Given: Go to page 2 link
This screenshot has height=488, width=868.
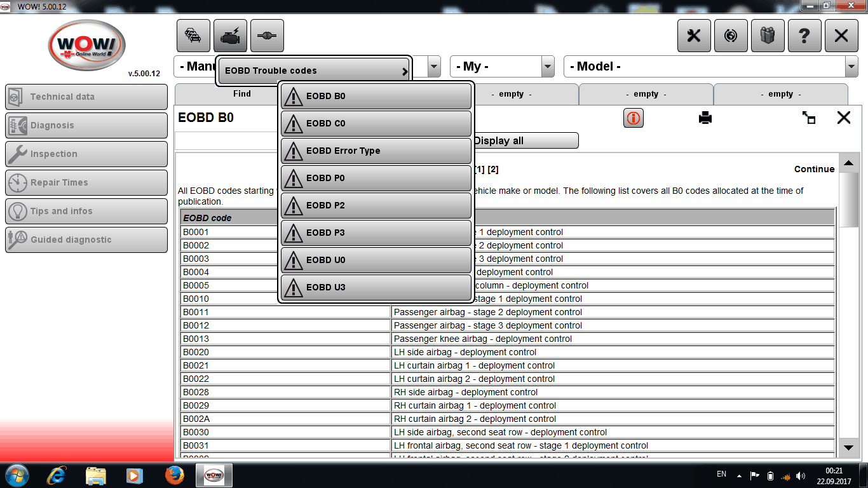Looking at the screenshot, I should click(493, 169).
